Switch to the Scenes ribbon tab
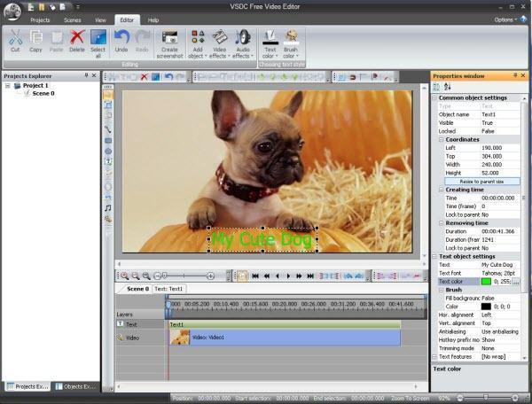532x404 pixels. [70, 19]
